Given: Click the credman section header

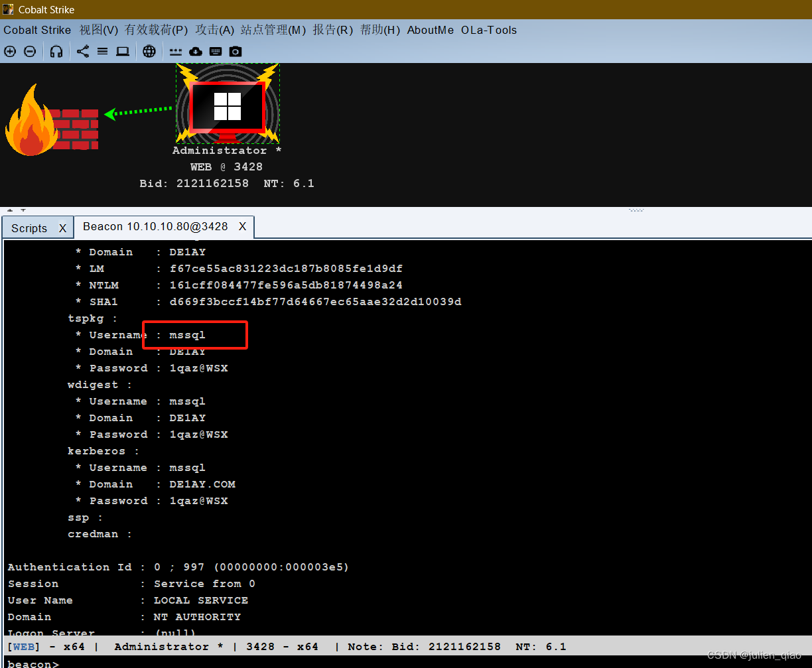Looking at the screenshot, I should point(100,534).
